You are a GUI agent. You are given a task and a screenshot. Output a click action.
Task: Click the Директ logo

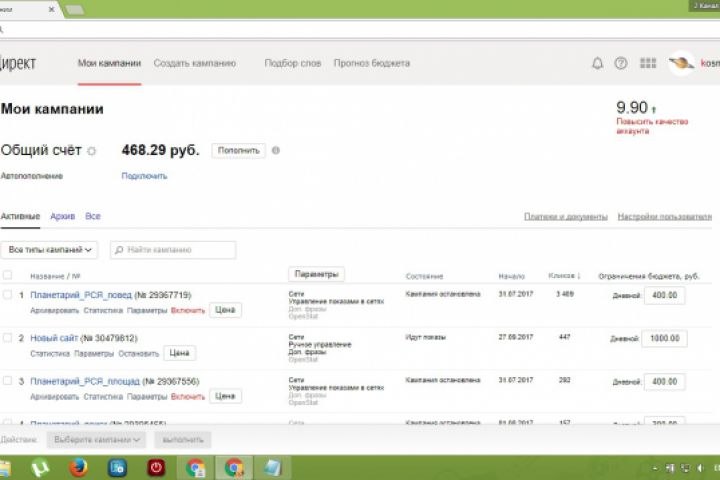tap(18, 63)
